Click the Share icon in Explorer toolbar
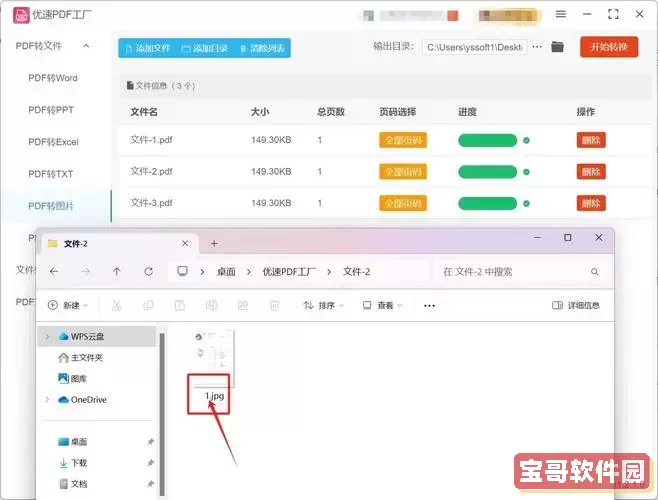This screenshot has height=500, width=658. 243,305
